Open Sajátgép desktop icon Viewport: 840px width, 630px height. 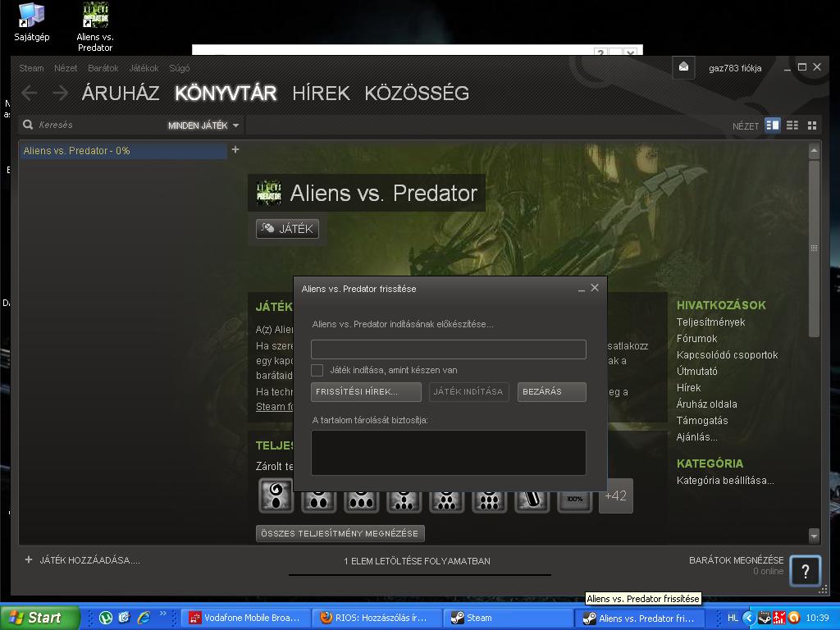tap(32, 22)
